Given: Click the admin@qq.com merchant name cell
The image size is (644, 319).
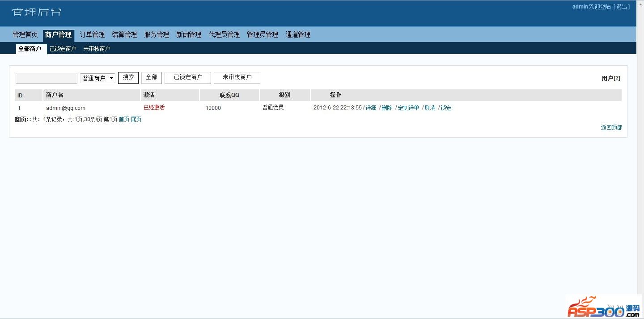Looking at the screenshot, I should coord(66,108).
